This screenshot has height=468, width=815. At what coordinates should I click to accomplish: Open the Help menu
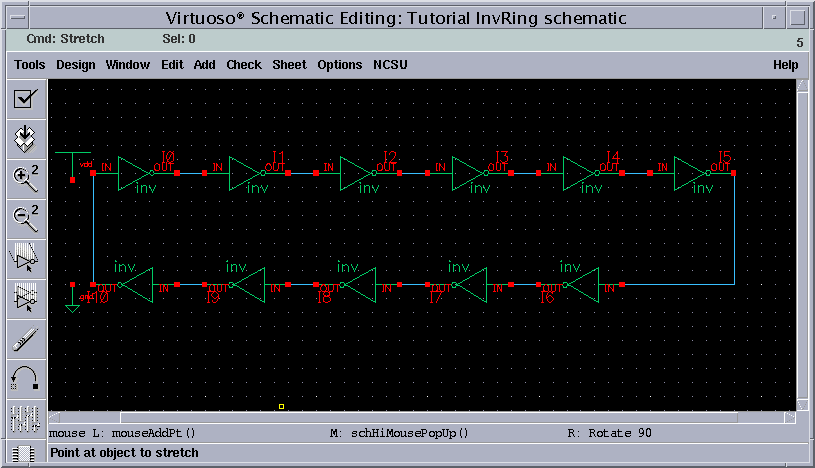(785, 65)
